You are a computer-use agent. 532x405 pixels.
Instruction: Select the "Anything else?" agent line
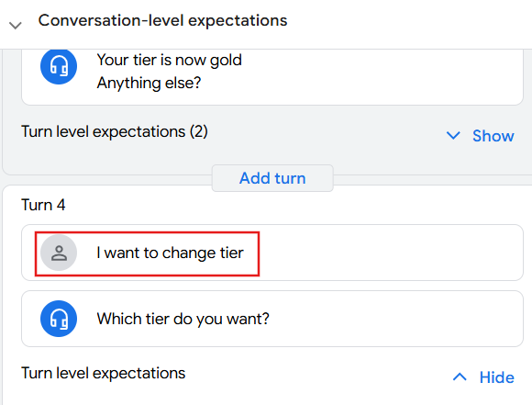click(x=149, y=83)
